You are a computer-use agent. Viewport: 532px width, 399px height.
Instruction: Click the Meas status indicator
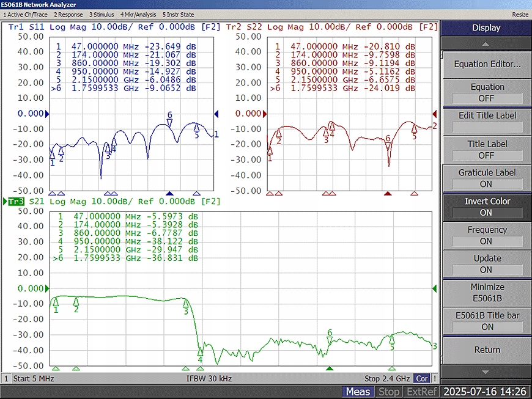coord(358,392)
